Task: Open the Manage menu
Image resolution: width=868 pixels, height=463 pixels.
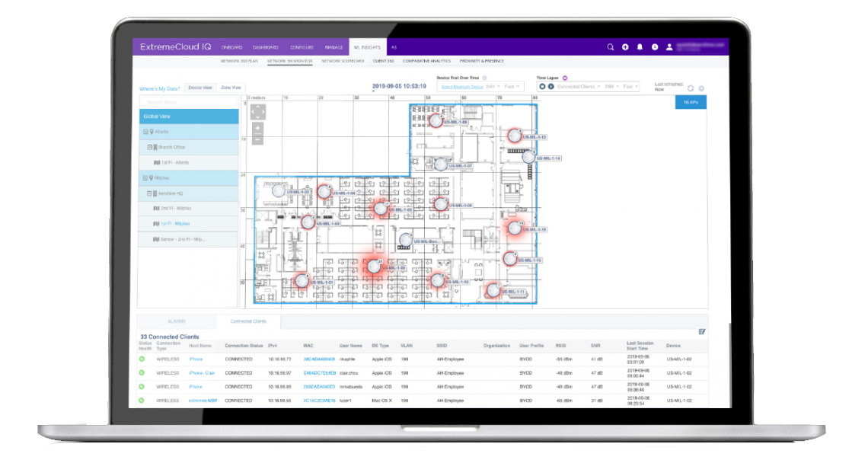Action: 333,48
